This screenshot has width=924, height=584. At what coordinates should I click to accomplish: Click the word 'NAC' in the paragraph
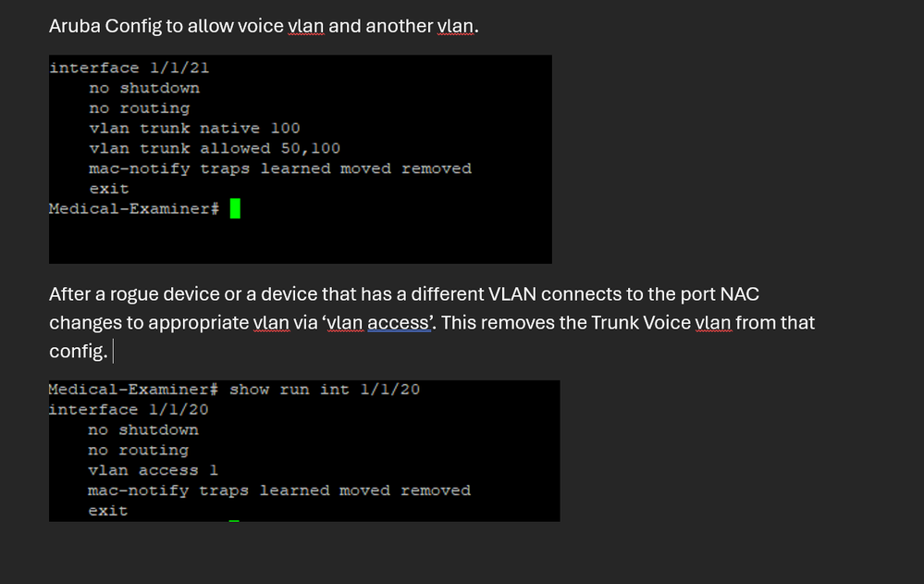pos(742,294)
